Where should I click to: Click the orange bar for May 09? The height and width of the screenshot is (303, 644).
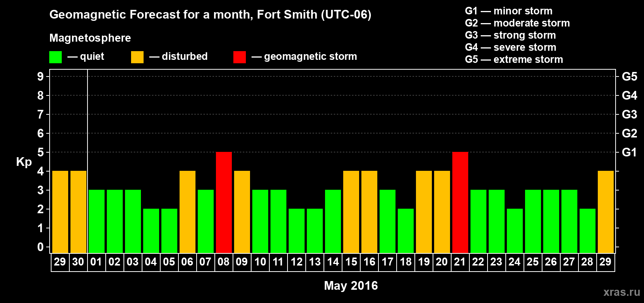tap(242, 212)
